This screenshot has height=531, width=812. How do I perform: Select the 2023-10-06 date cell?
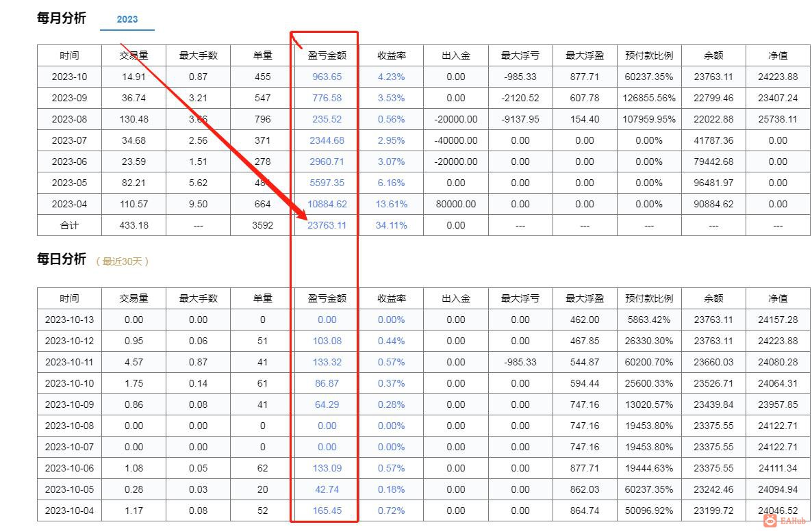tap(69, 468)
